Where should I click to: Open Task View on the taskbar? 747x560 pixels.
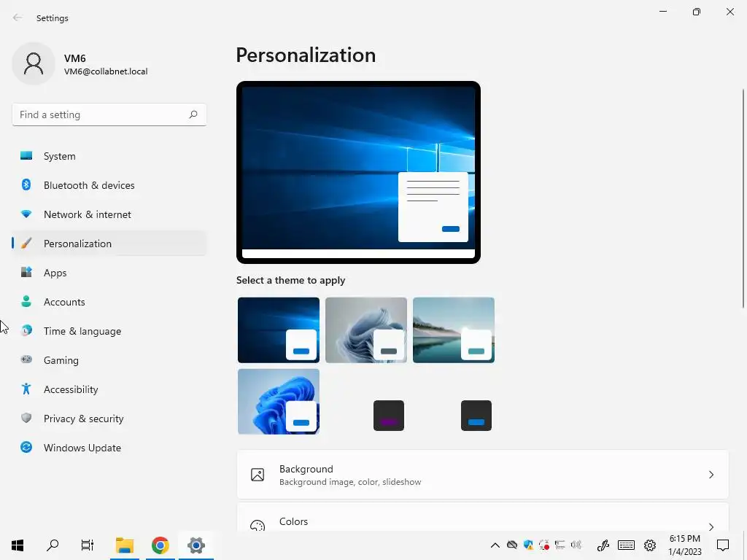[88, 545]
